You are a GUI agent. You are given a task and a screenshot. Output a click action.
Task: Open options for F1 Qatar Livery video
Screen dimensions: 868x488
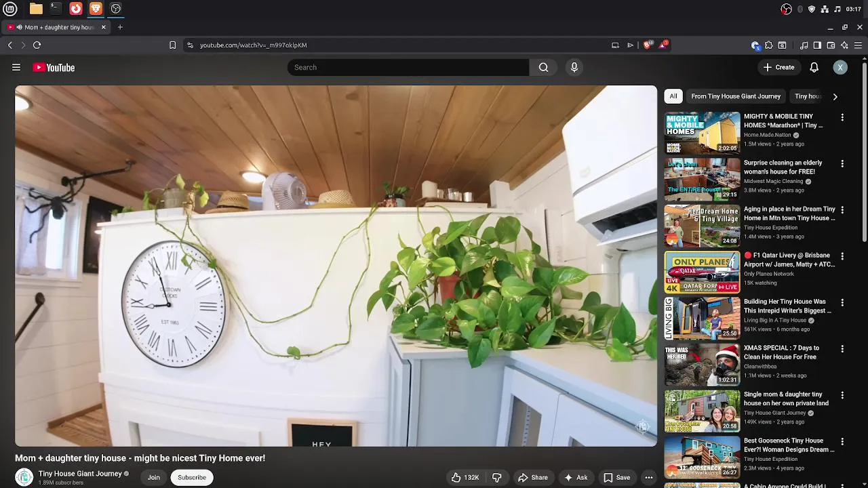tap(842, 256)
